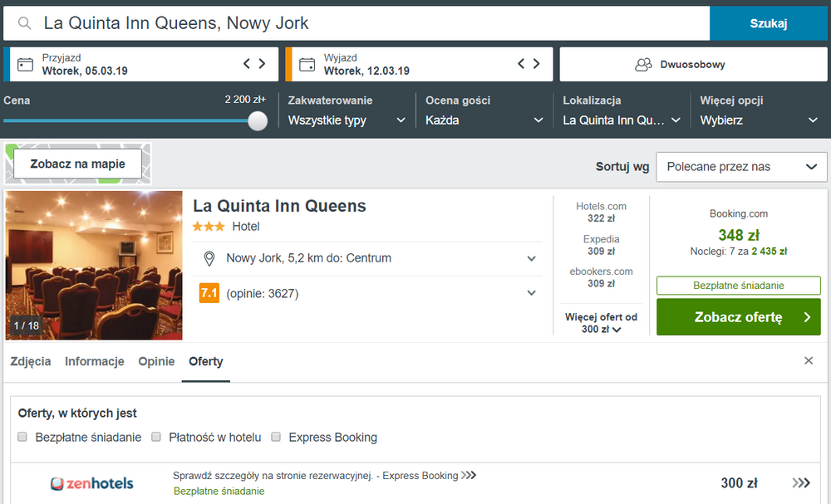Click the blue price slider track

pyautogui.click(x=126, y=120)
